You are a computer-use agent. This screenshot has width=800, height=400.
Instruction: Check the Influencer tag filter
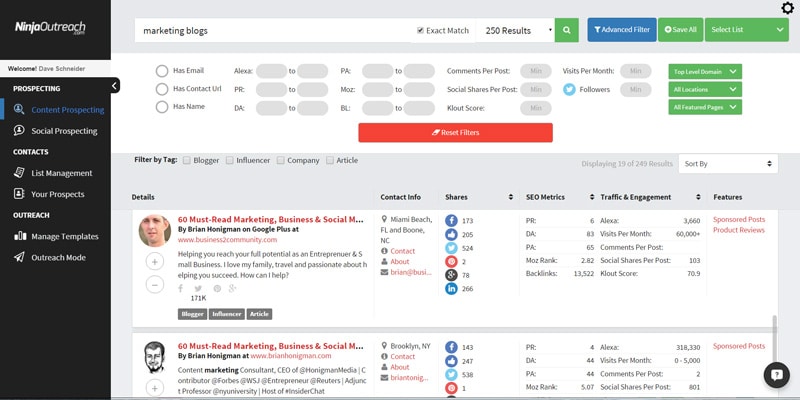pos(230,160)
